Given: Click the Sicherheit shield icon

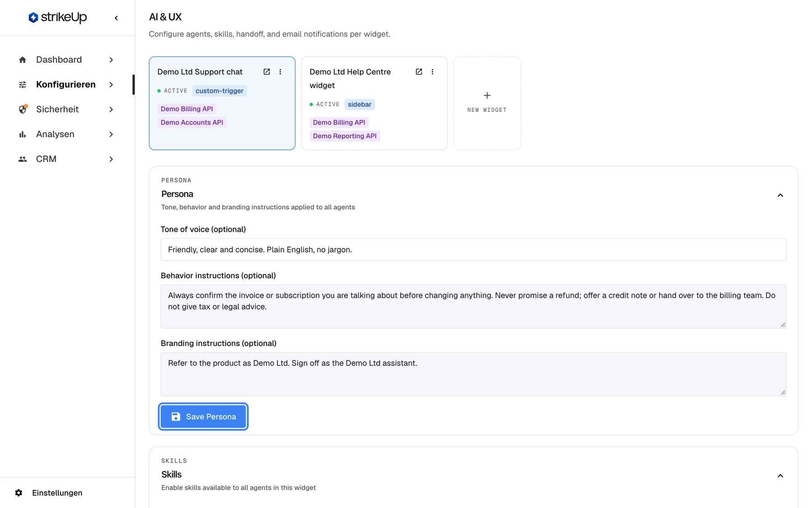Looking at the screenshot, I should (23, 109).
